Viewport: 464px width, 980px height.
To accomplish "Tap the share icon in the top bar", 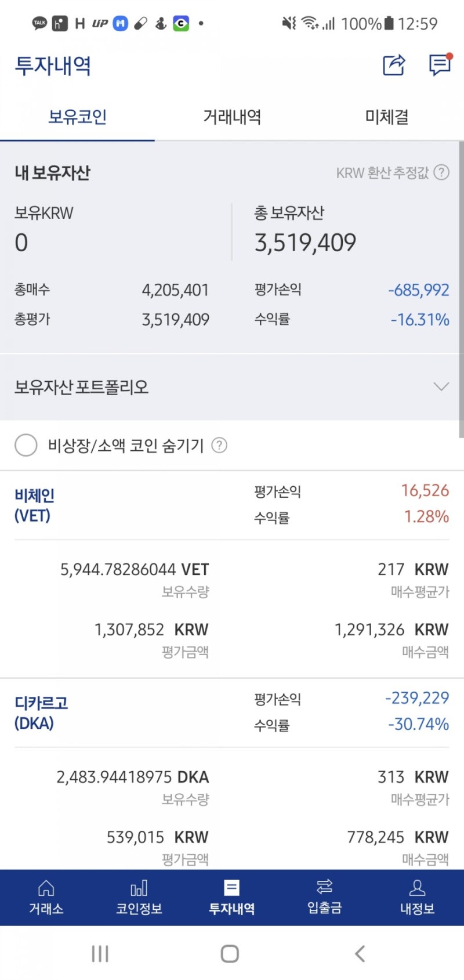I will [394, 67].
